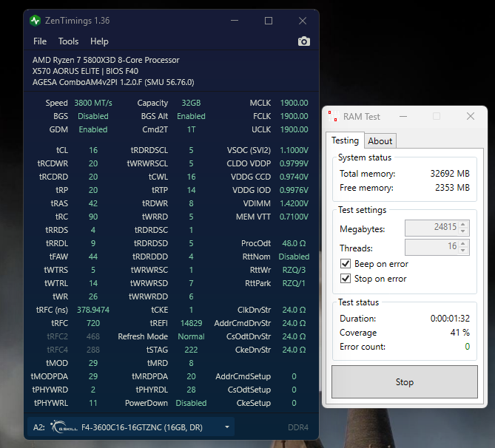Click the tWRWRSD value 7
495x448 pixels.
[191, 283]
